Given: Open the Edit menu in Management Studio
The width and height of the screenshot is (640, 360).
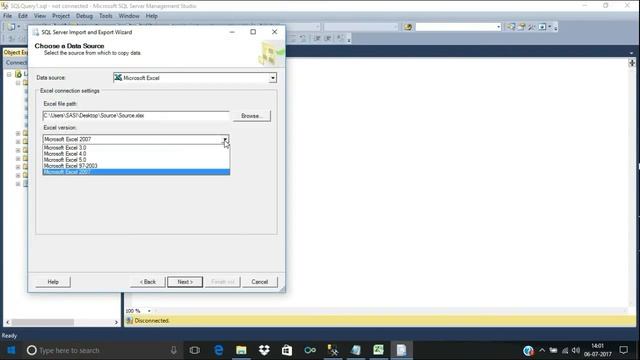Looking at the screenshot, I should point(22,16).
